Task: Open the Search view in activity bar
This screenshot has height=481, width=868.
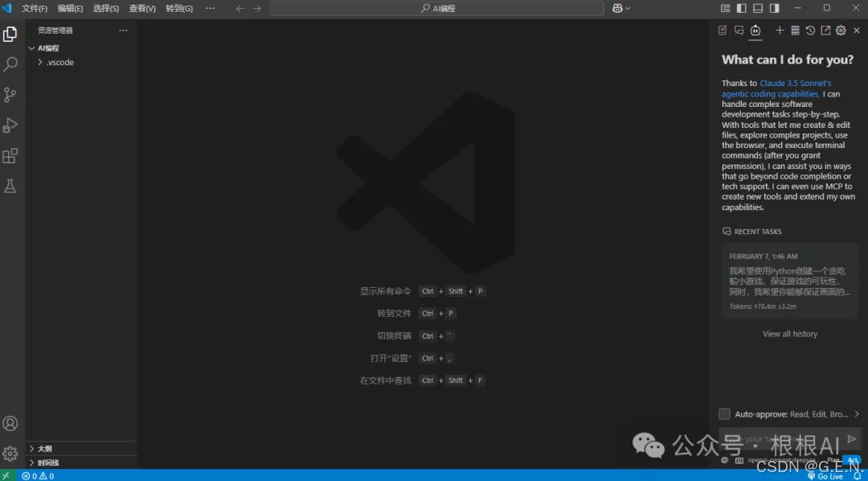Action: [x=10, y=64]
